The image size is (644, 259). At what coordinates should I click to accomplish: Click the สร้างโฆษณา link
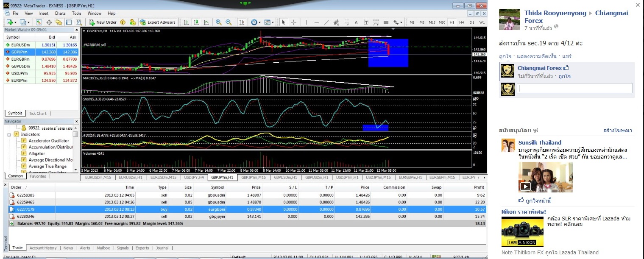click(618, 131)
